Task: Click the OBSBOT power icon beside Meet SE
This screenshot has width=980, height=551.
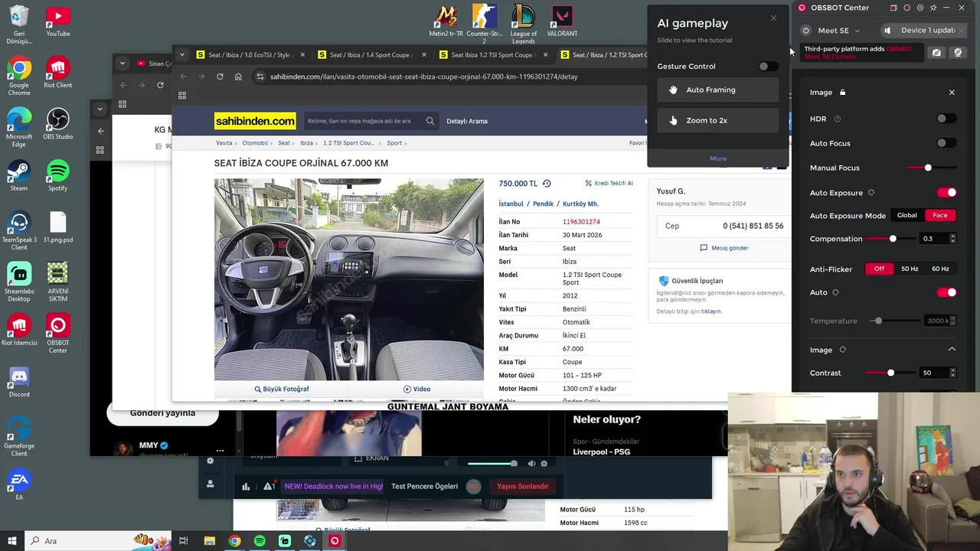Action: 806,31
